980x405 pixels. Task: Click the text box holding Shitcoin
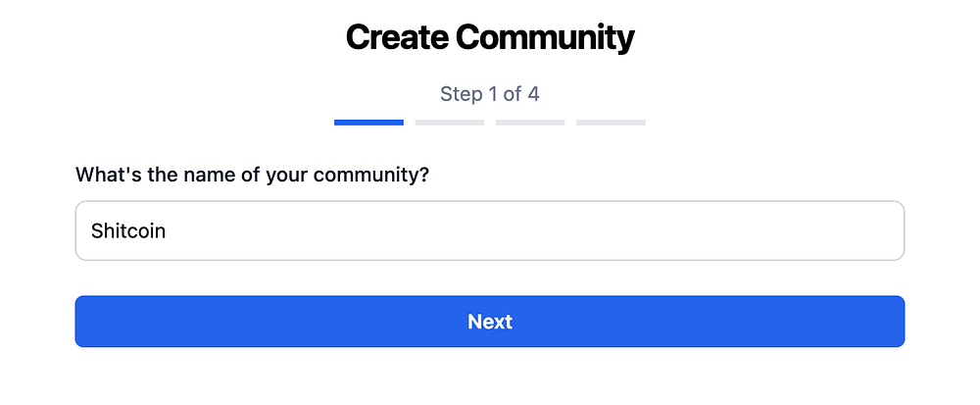[489, 230]
